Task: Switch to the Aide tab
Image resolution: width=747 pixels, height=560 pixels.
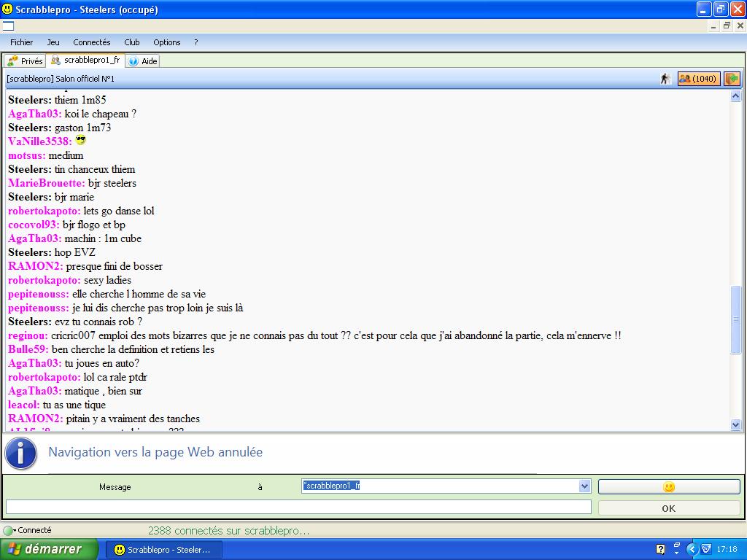Action: 142,61
